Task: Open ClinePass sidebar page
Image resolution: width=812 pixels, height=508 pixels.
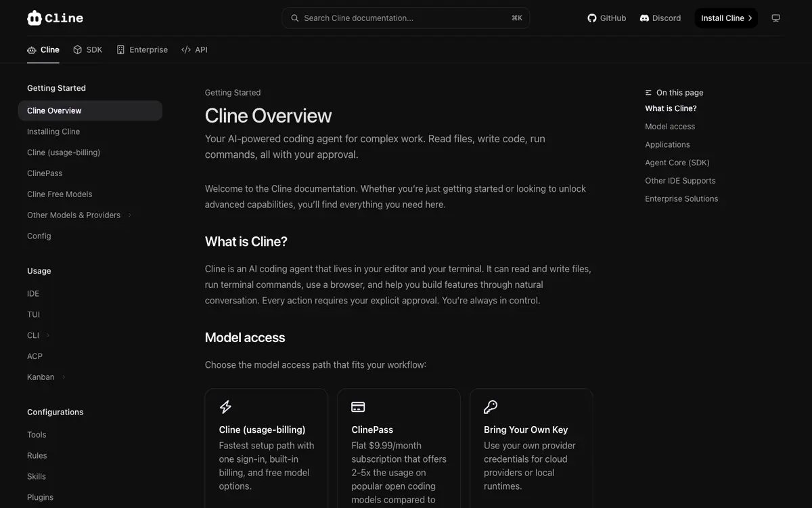Action: 45,173
